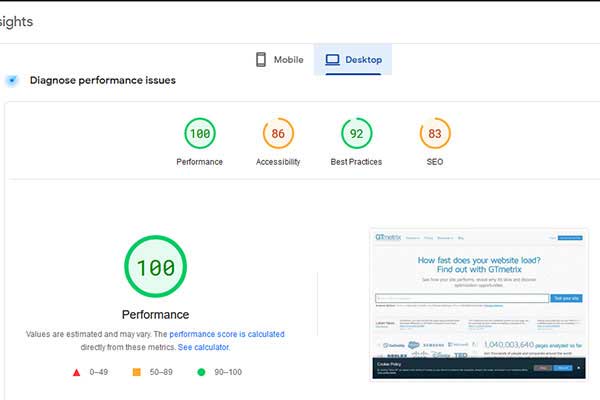Image resolution: width=600 pixels, height=400 pixels.
Task: Click the Accessibility category label
Action: click(278, 162)
